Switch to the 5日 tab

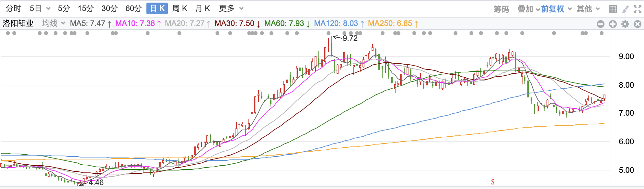36,8
